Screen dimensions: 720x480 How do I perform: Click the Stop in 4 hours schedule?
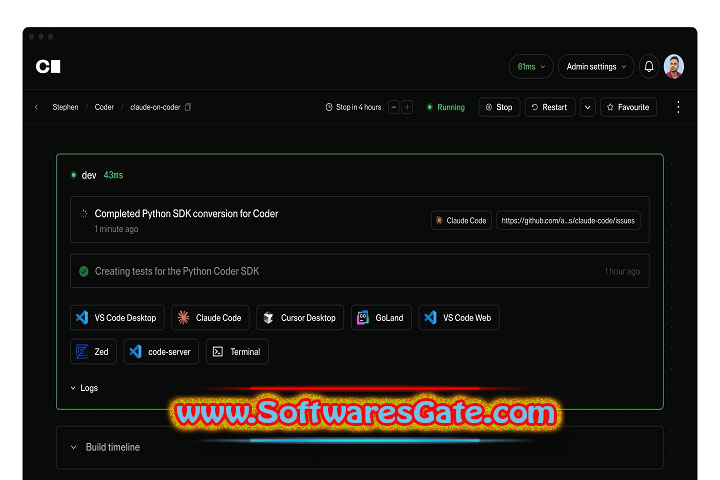(x=354, y=107)
